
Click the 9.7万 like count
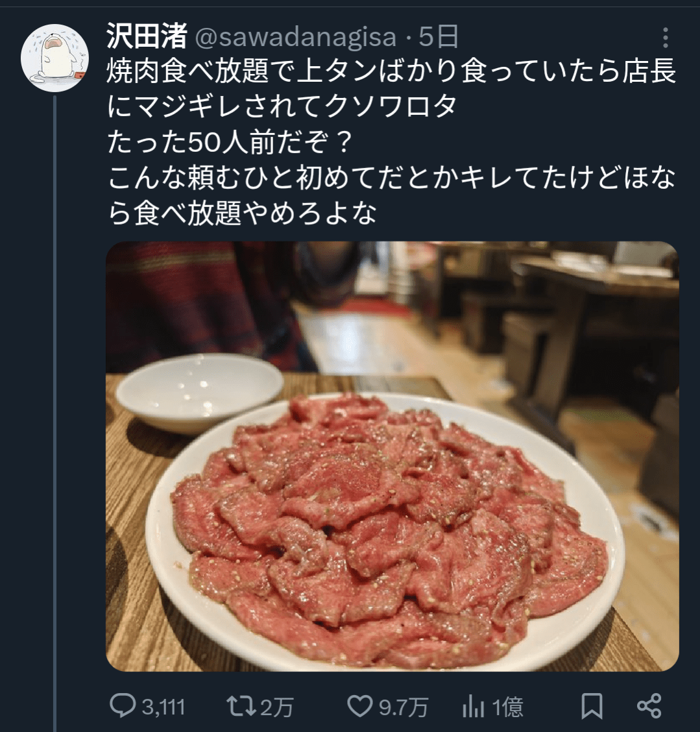click(403, 707)
